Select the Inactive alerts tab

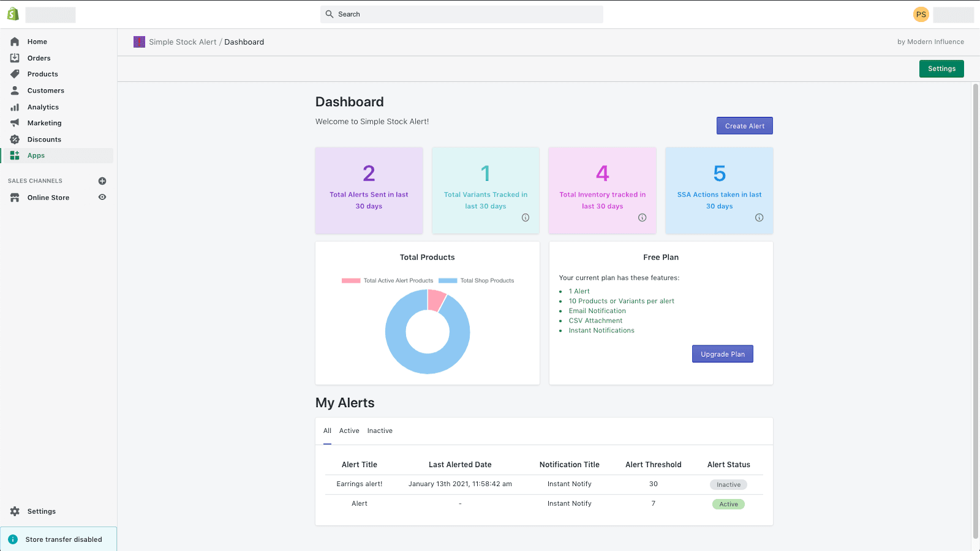coord(380,430)
